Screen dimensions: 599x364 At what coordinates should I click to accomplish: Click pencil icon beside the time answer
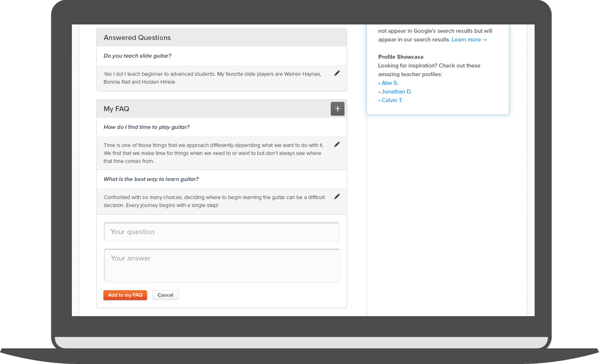(337, 145)
